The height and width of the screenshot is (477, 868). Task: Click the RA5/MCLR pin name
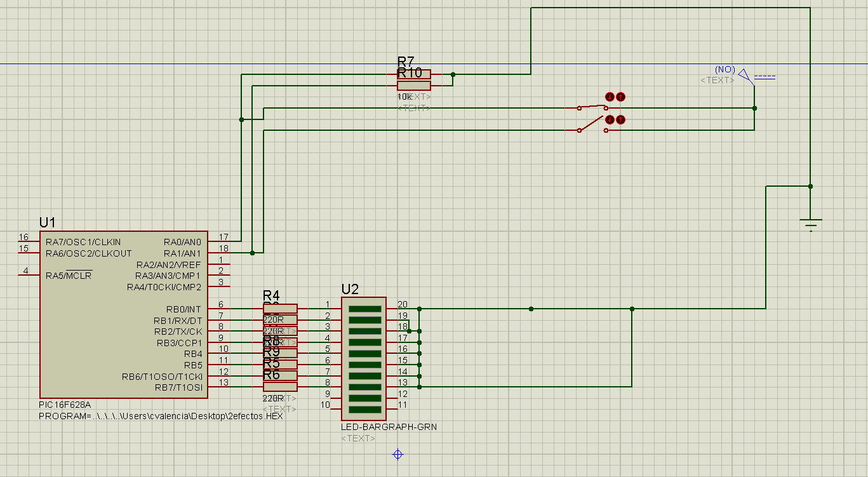coord(69,276)
